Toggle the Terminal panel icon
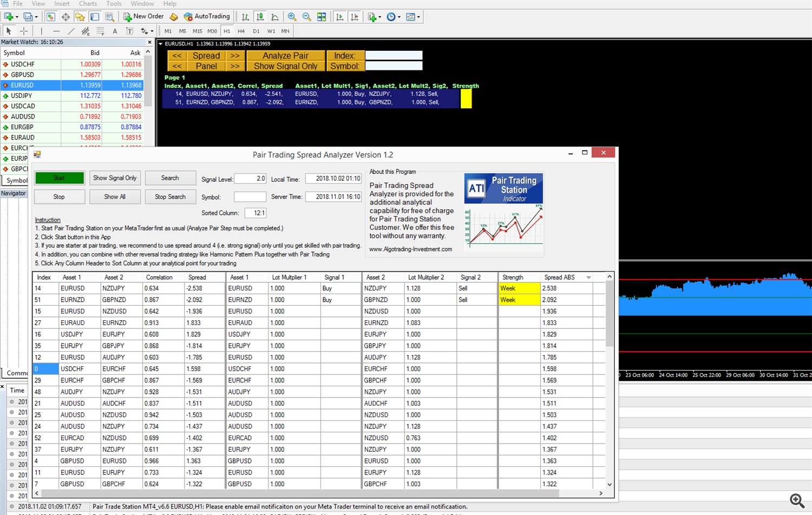Image resolution: width=812 pixels, height=515 pixels. pyautogui.click(x=95, y=17)
